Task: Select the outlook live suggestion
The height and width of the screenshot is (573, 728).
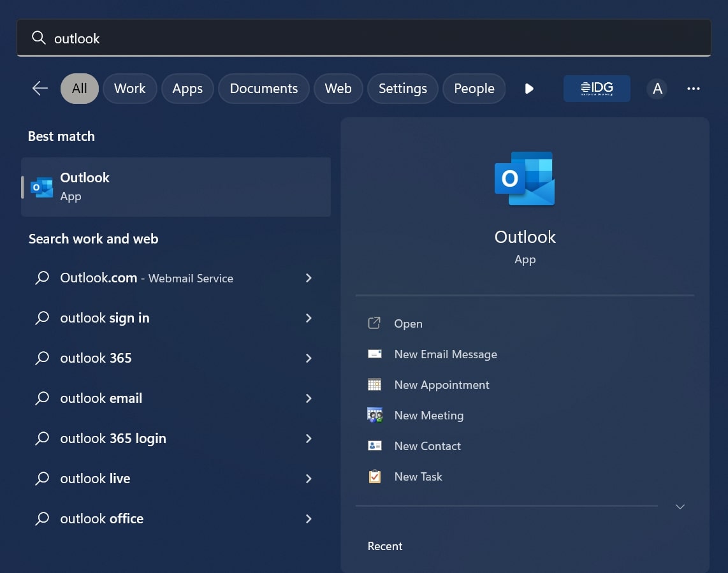Action: (176, 479)
